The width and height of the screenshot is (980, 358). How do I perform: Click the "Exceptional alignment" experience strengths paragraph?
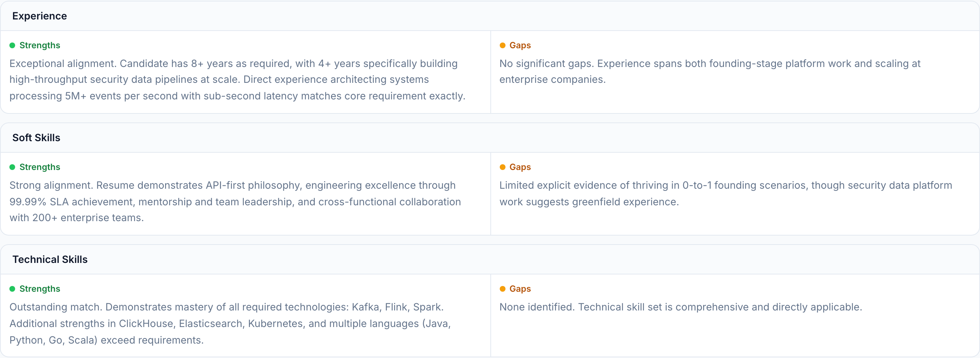(x=237, y=80)
